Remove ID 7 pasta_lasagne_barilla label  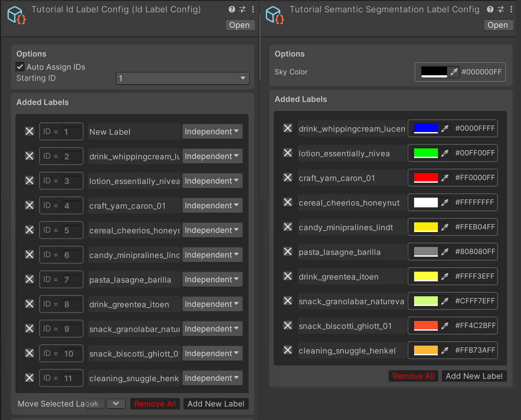[29, 279]
